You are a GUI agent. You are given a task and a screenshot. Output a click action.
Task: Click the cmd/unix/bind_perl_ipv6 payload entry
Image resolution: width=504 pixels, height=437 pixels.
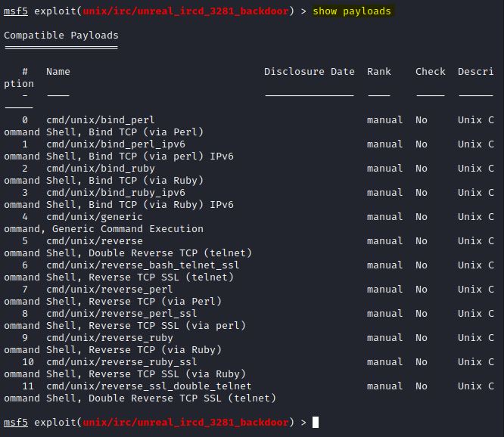pos(115,144)
